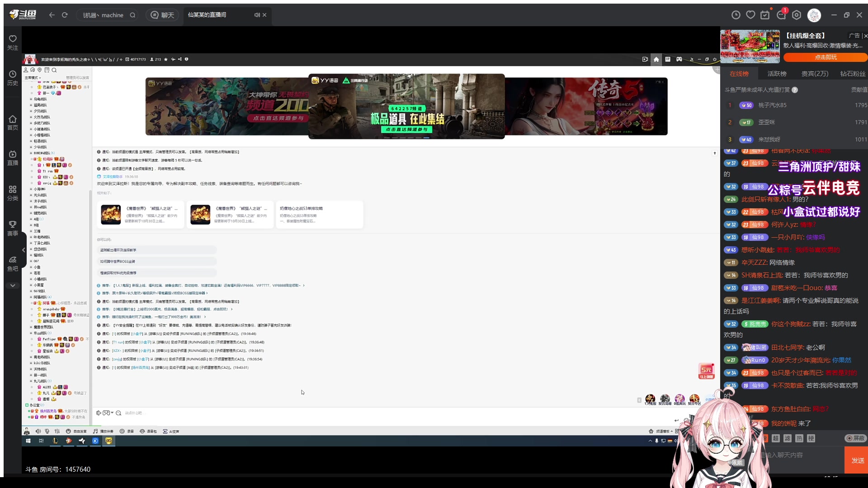Click the back arrow in the top bar
Image resolution: width=868 pixels, height=488 pixels.
pos(52,15)
